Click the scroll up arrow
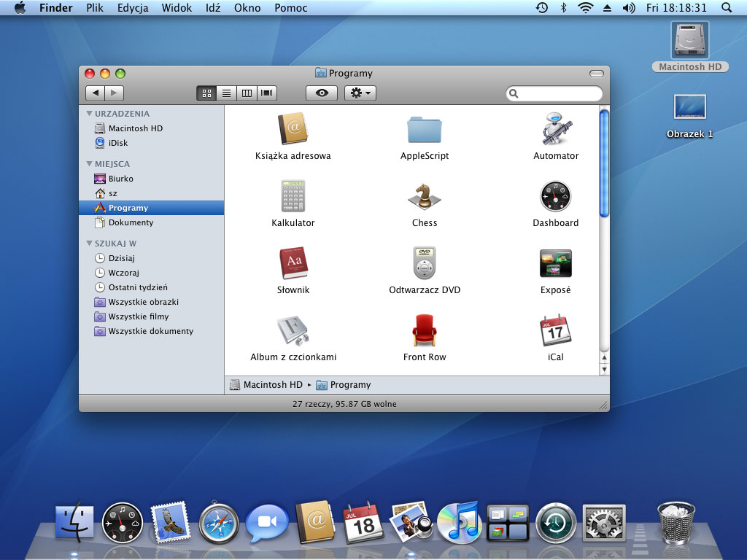The width and height of the screenshot is (747, 560). click(x=604, y=357)
